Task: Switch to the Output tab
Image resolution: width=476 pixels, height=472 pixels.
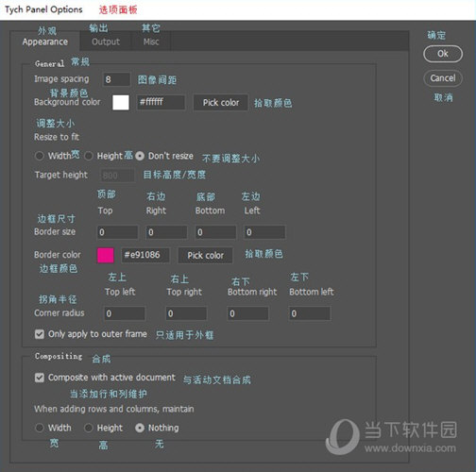Action: coord(106,42)
